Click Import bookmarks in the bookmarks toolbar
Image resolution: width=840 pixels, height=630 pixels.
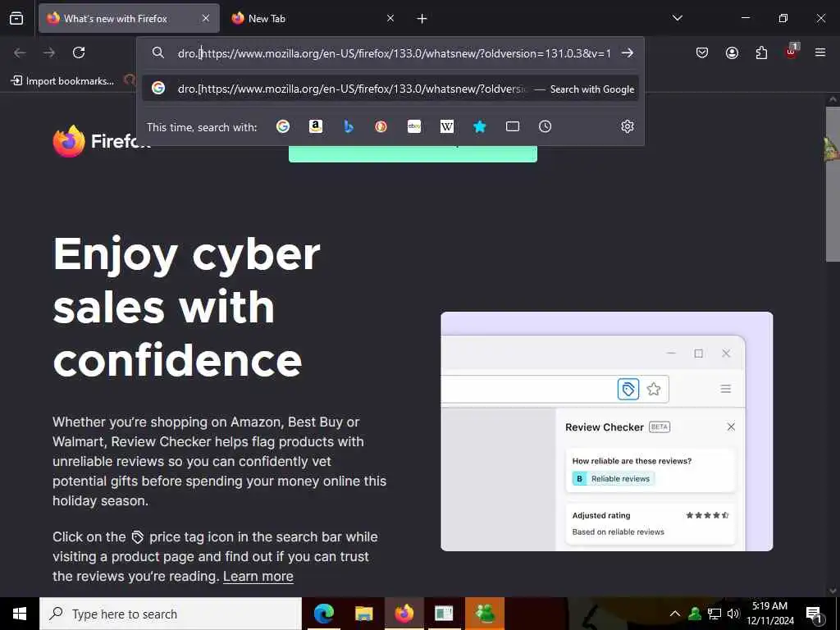tap(62, 81)
